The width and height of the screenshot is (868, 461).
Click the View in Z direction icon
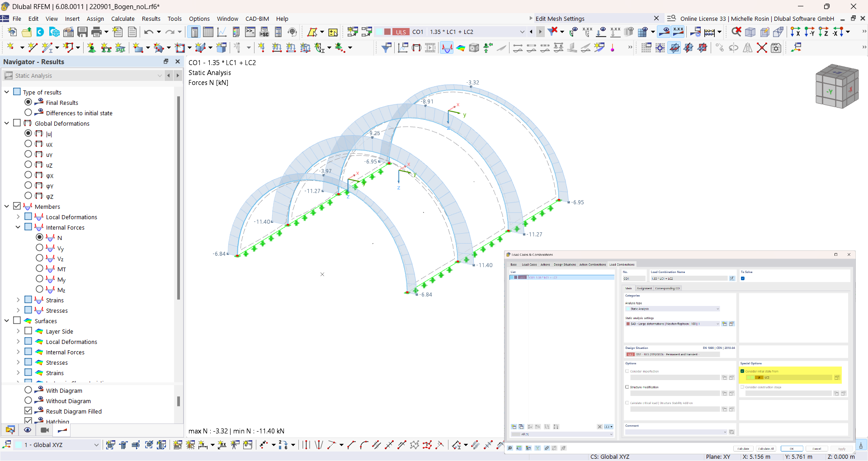pyautogui.click(x=824, y=32)
